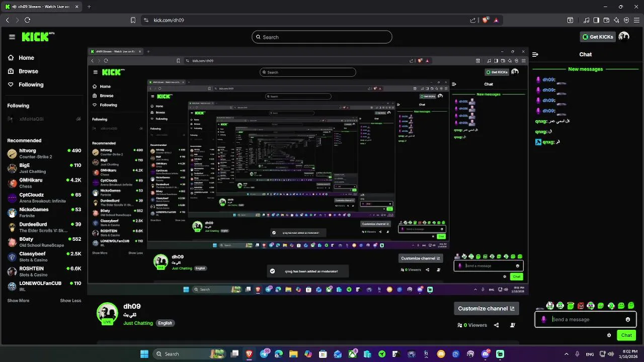Bookmark this page icon
644x362 pixels.
pyautogui.click(x=133, y=20)
